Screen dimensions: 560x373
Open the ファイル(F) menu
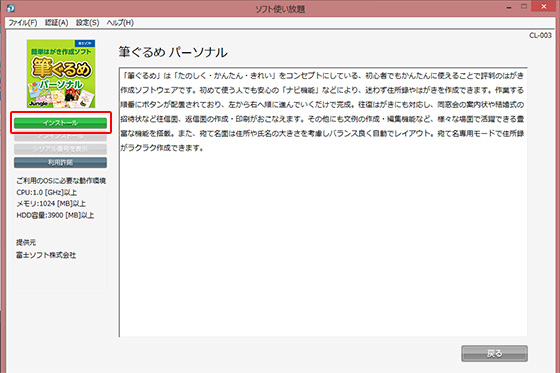click(22, 23)
